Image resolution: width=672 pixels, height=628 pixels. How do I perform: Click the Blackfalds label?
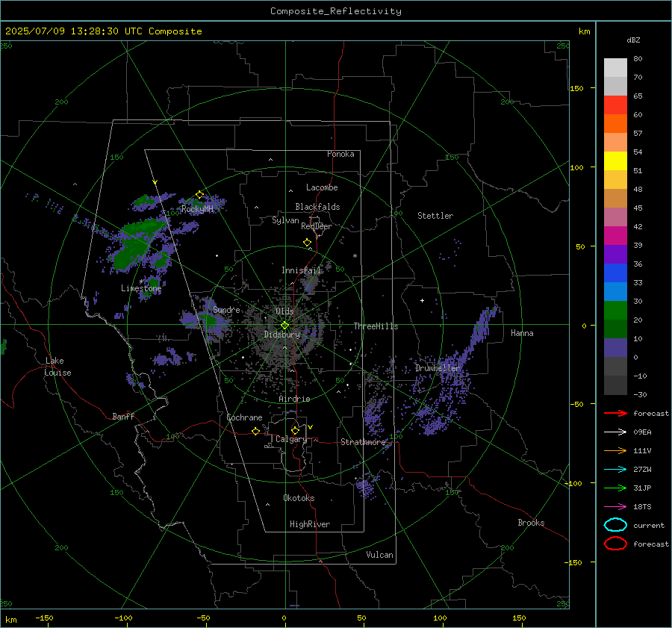(317, 207)
